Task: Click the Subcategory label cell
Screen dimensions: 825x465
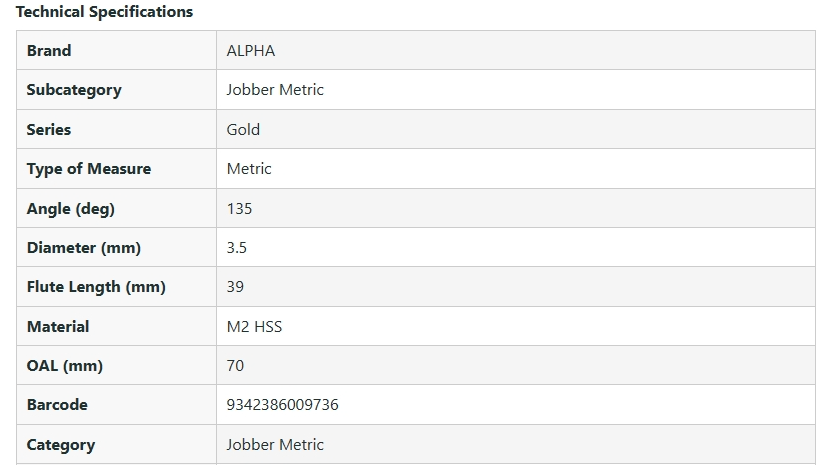Action: pos(74,90)
